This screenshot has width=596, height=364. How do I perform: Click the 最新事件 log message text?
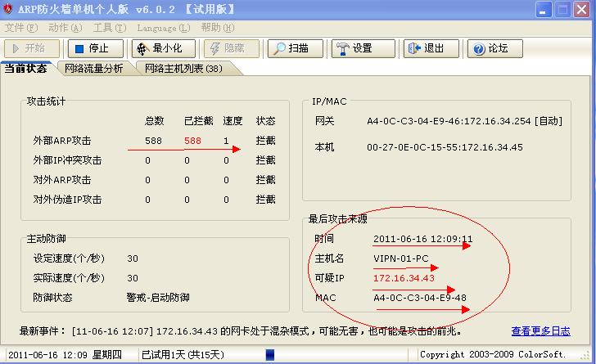click(x=240, y=331)
